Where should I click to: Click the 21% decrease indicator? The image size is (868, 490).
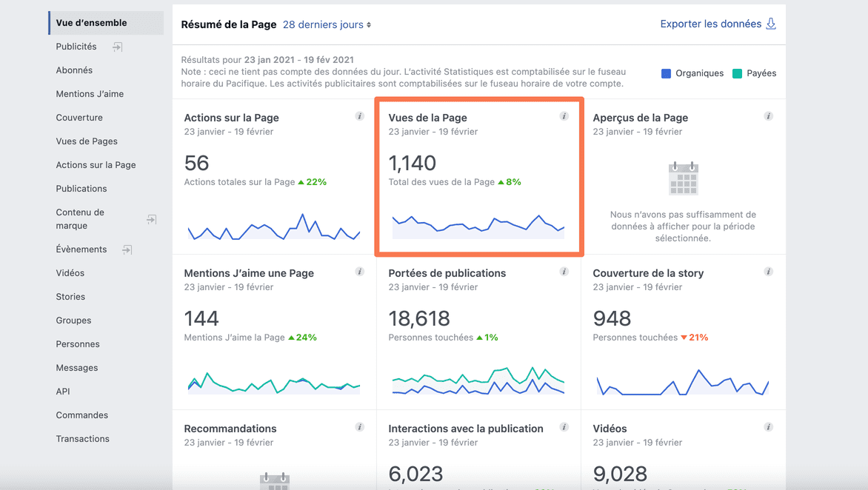click(x=694, y=338)
